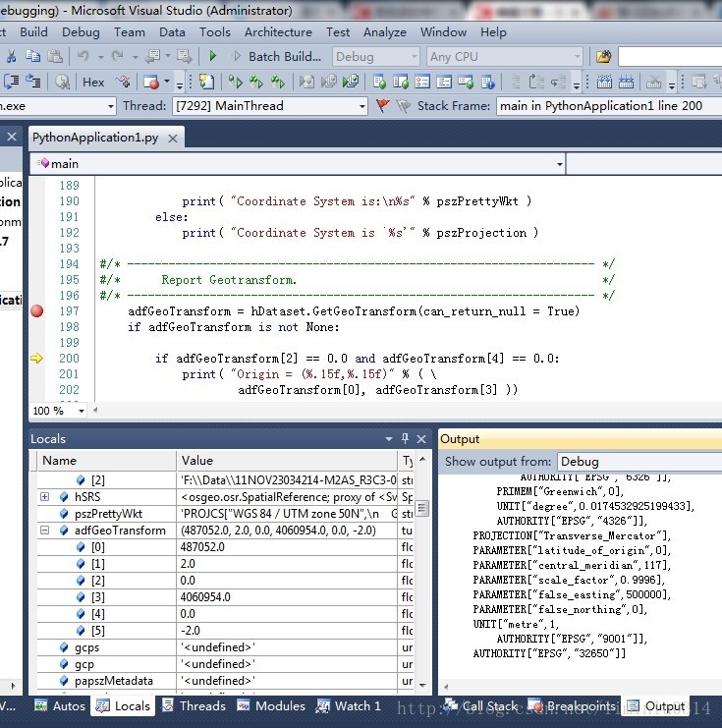Click the Locals panel vertical scrollbar
Screen dimensions: 722x728
tap(422, 508)
